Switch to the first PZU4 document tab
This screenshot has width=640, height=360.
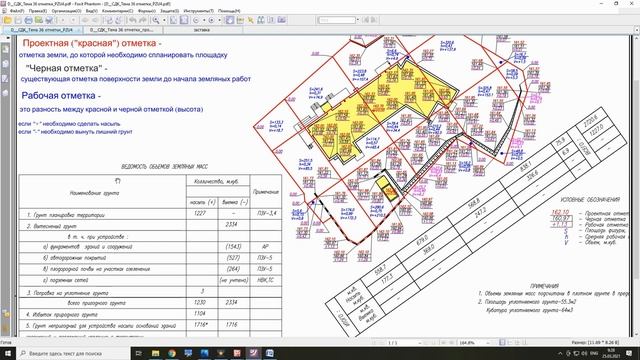pyautogui.click(x=42, y=30)
